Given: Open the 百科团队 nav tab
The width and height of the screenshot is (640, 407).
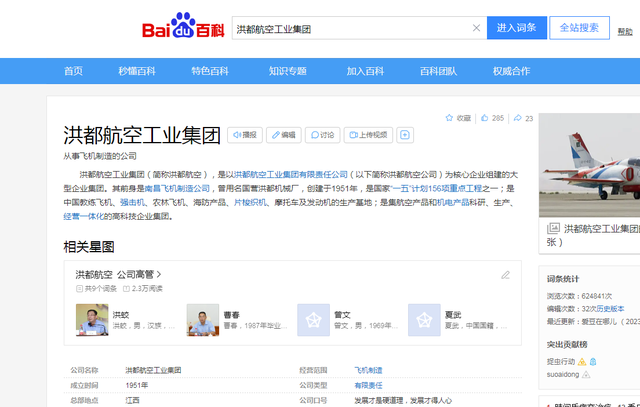Looking at the screenshot, I should coord(438,71).
